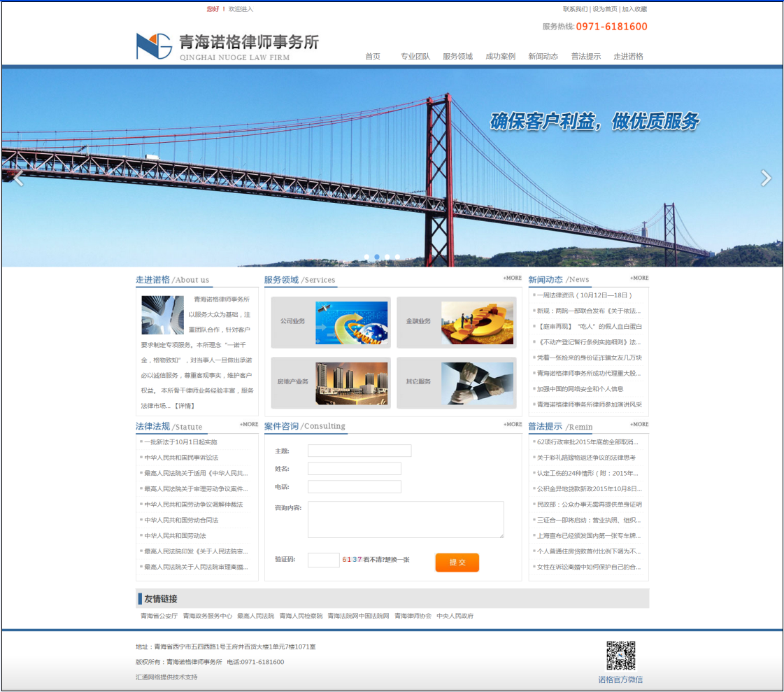Click the 验证码 input field

point(324,560)
